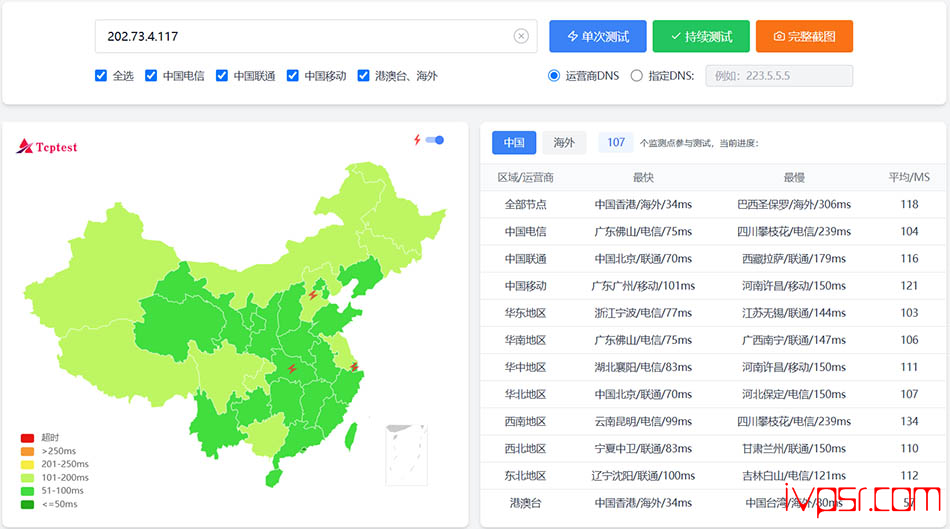Click the <=50ms legend swatch

tap(27, 504)
